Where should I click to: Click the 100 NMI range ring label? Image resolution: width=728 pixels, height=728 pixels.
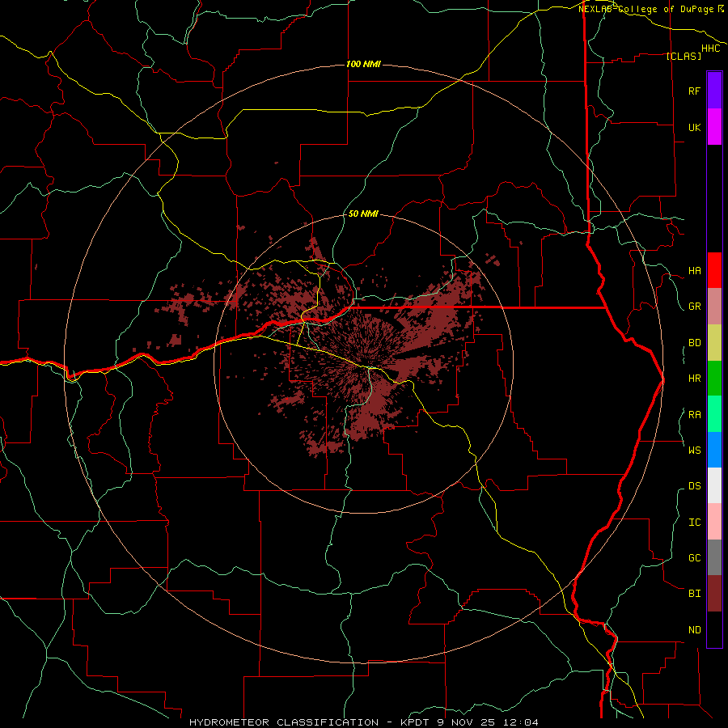click(x=363, y=64)
